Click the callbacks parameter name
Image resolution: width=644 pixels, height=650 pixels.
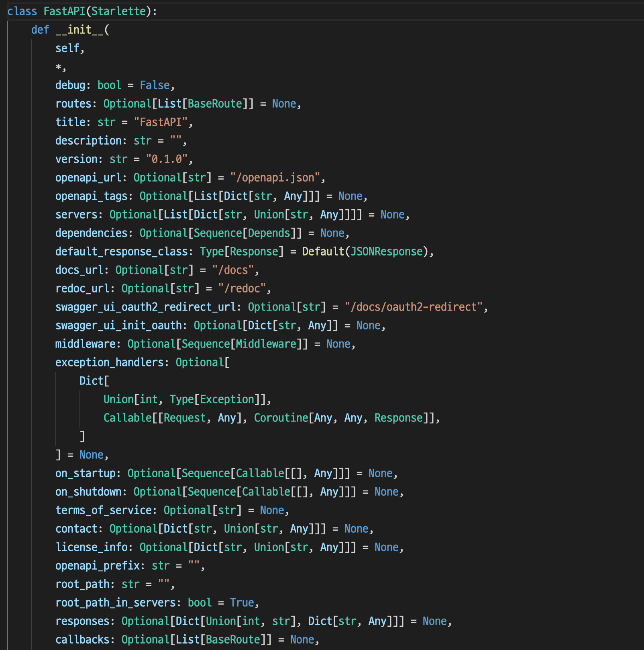pos(82,640)
